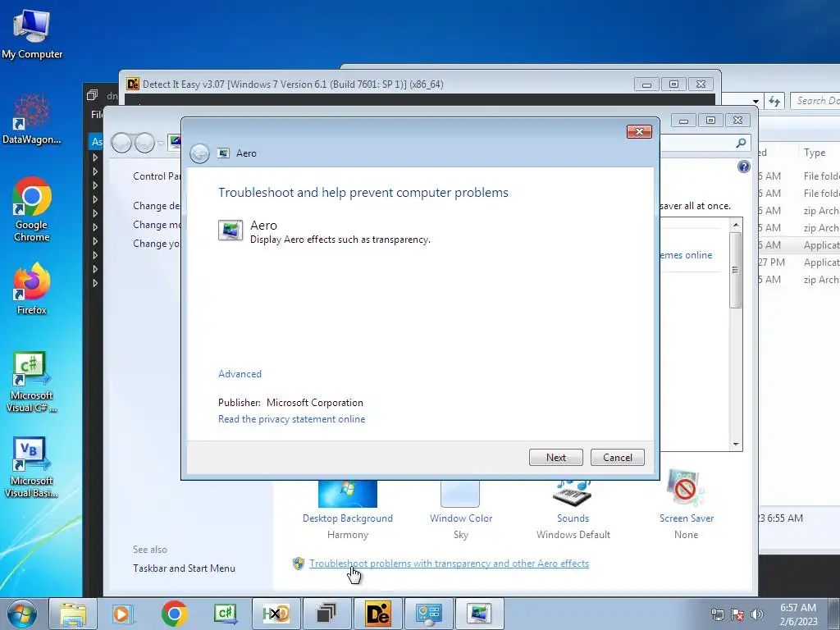
Task: Select Microsoft Visual Basic desktop shortcut
Action: [32, 468]
